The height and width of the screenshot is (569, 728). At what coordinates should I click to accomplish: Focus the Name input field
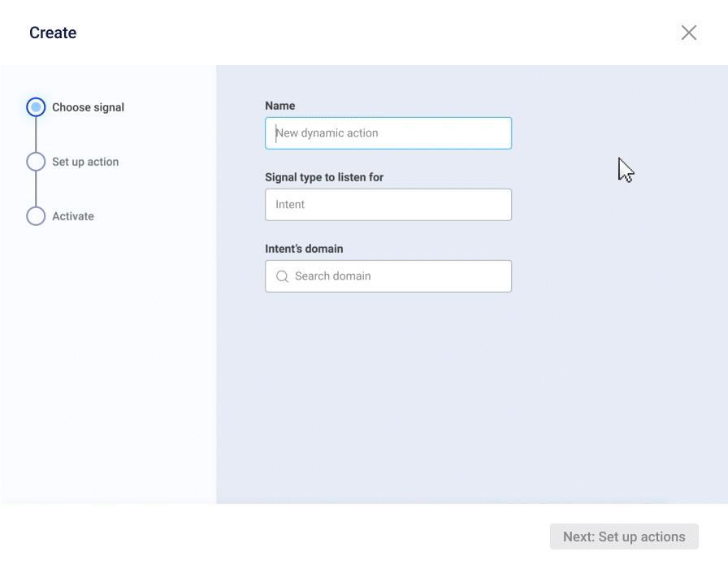click(388, 133)
